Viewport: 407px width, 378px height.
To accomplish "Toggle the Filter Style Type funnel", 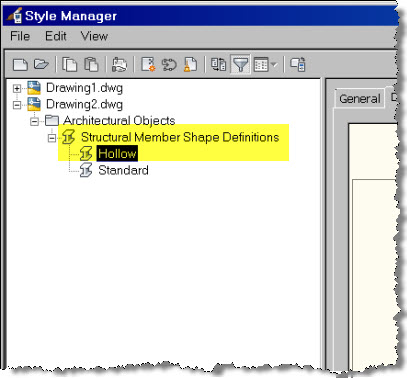I will (240, 64).
